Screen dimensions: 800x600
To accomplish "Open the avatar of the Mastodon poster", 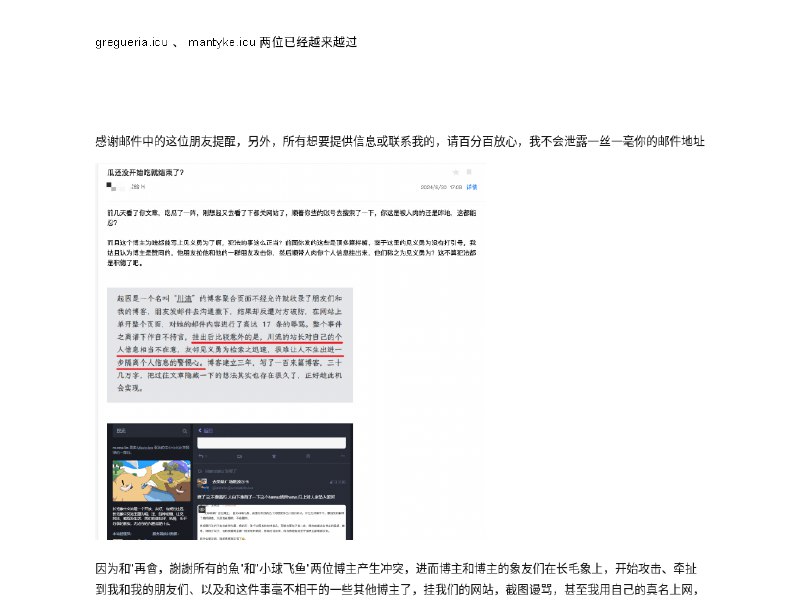I will coord(203,482).
